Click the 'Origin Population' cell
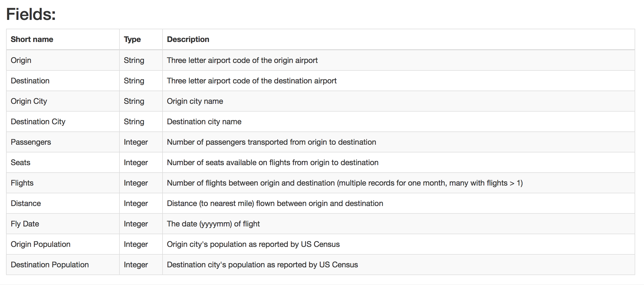The width and height of the screenshot is (644, 285). [x=41, y=244]
